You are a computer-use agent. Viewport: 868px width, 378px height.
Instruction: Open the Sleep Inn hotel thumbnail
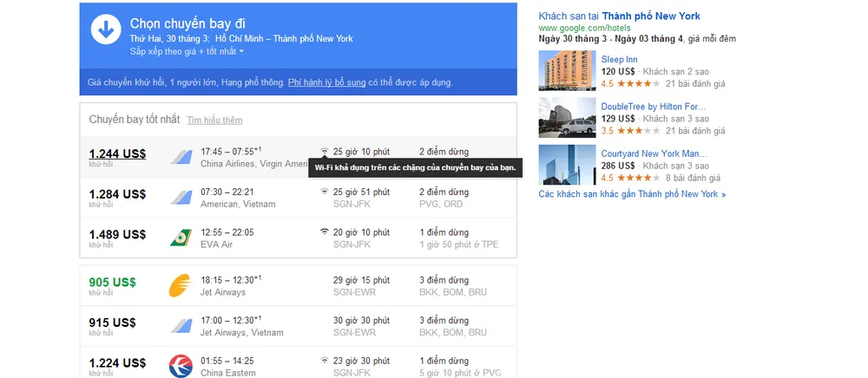click(x=566, y=70)
